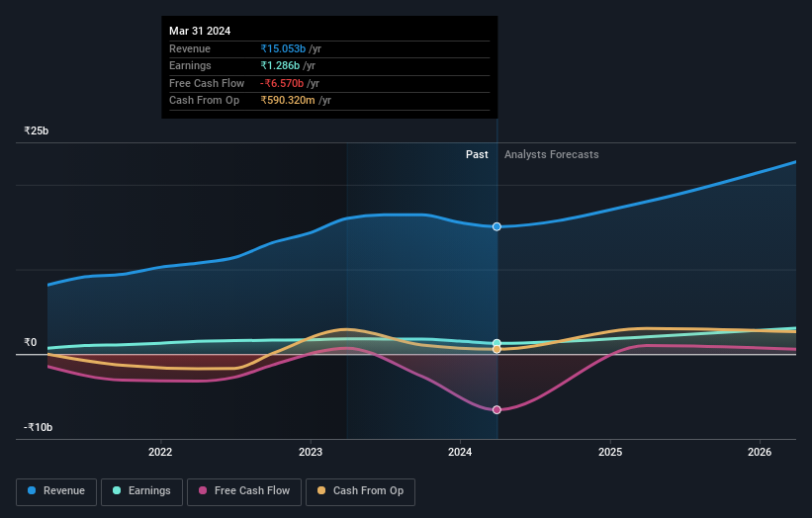Click the Free Cash Flow label in tooltip
Image resolution: width=812 pixels, height=518 pixels.
[207, 83]
